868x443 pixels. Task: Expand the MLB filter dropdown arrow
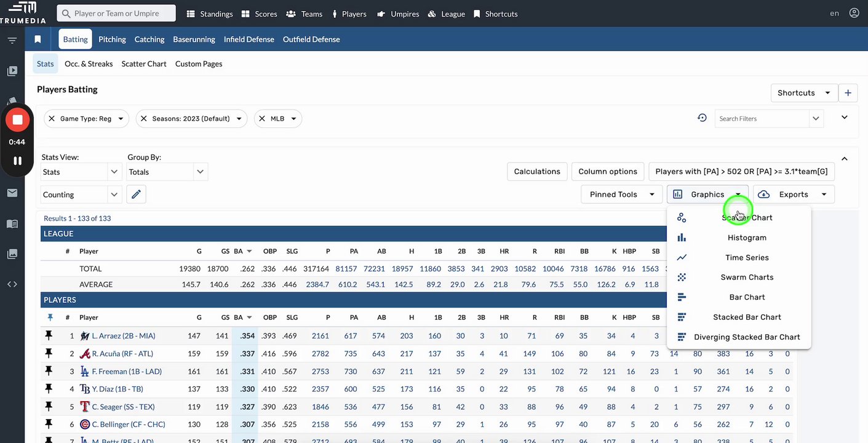[293, 119]
